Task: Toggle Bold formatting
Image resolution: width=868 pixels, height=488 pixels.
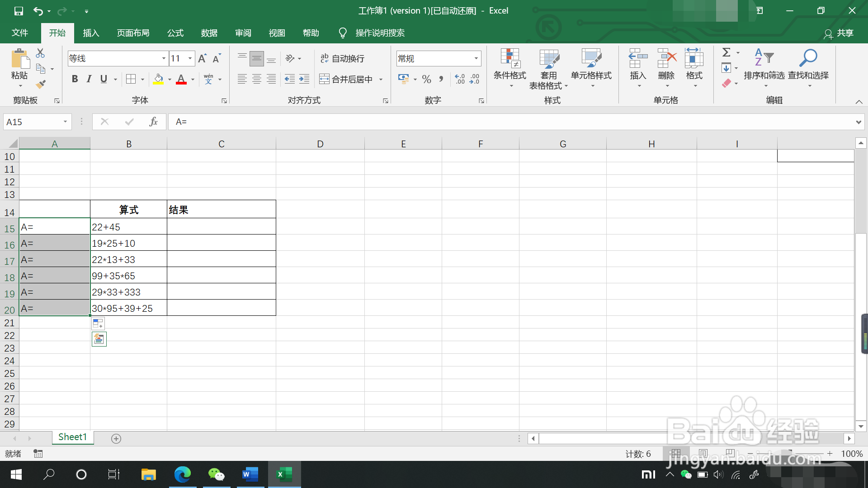Action: coord(75,79)
